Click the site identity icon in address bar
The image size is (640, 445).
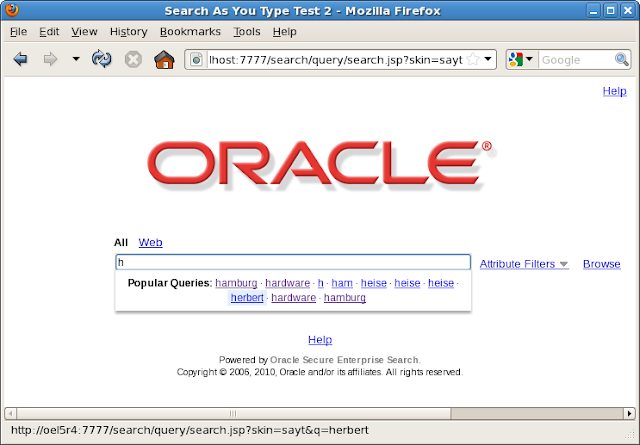coord(196,60)
